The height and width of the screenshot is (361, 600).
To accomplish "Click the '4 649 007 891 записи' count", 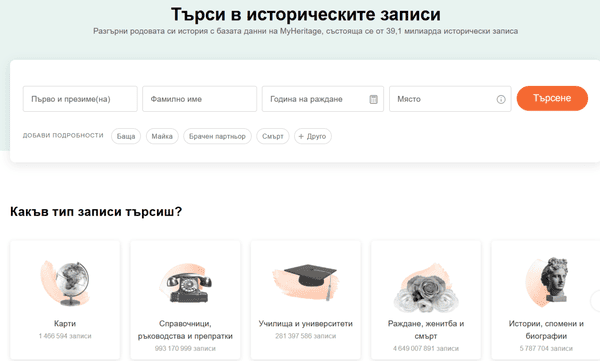I will 426,348.
